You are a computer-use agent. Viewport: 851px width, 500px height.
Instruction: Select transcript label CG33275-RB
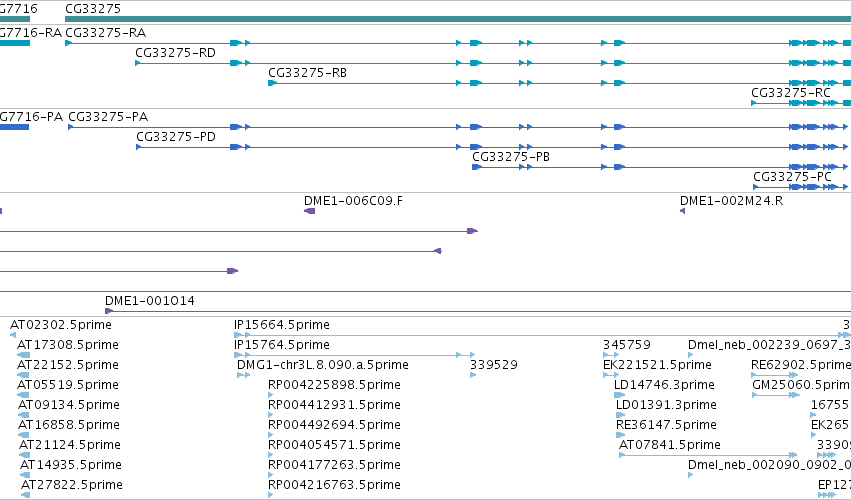(x=307, y=73)
